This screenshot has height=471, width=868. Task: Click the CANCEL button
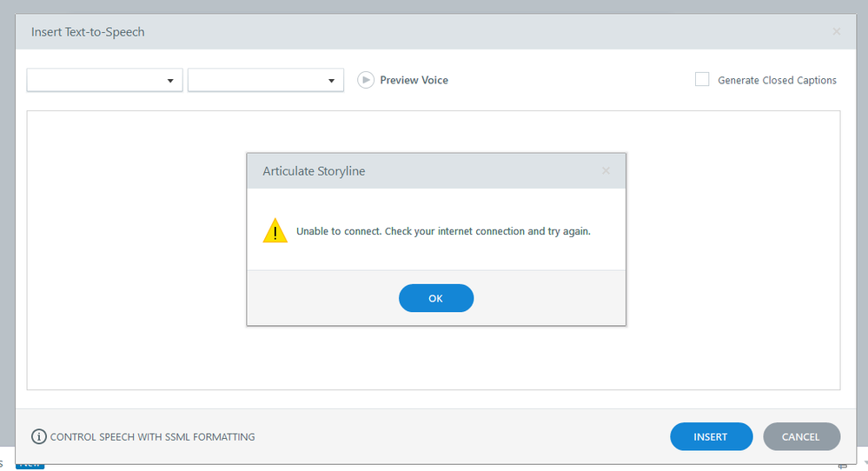pyautogui.click(x=801, y=437)
